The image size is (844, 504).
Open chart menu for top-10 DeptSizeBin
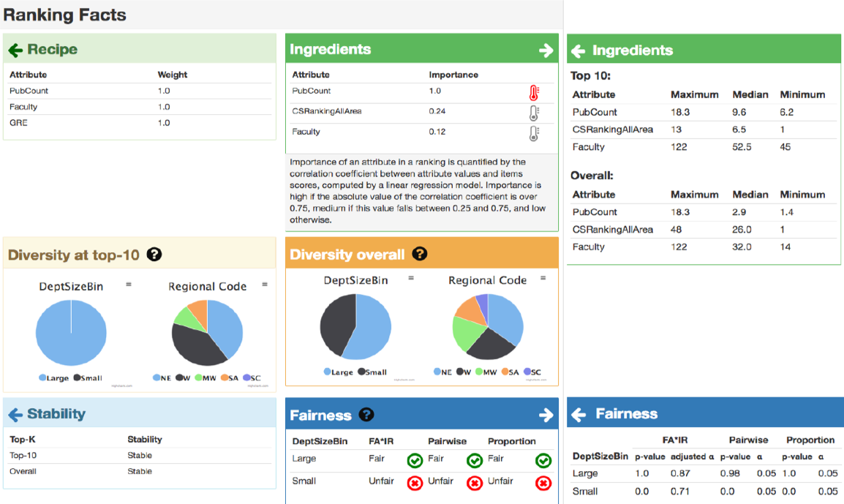(x=129, y=285)
